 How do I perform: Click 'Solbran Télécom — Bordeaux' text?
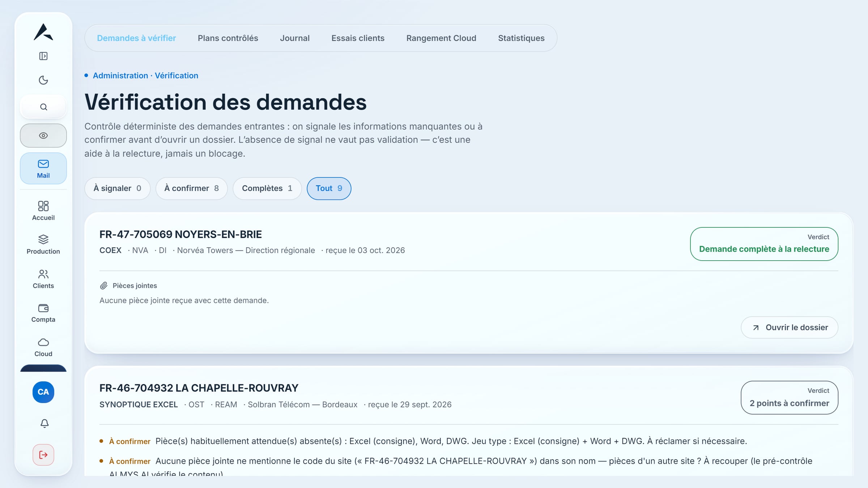coord(302,404)
